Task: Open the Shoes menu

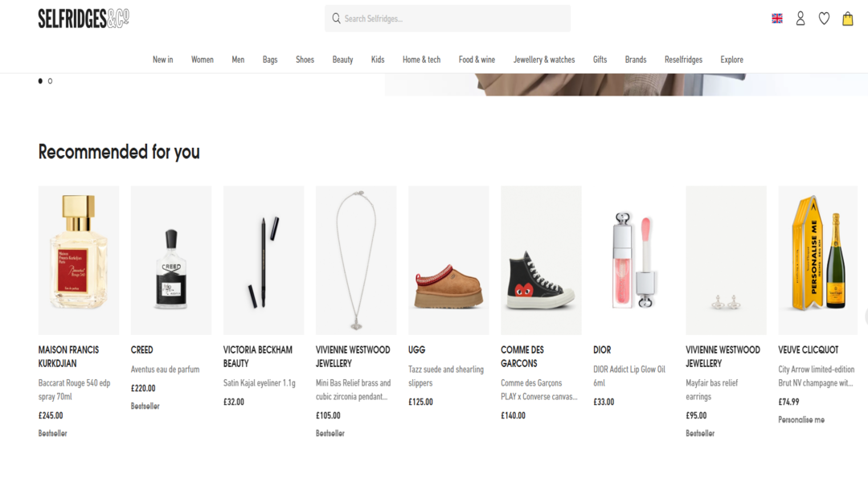Action: (x=305, y=59)
